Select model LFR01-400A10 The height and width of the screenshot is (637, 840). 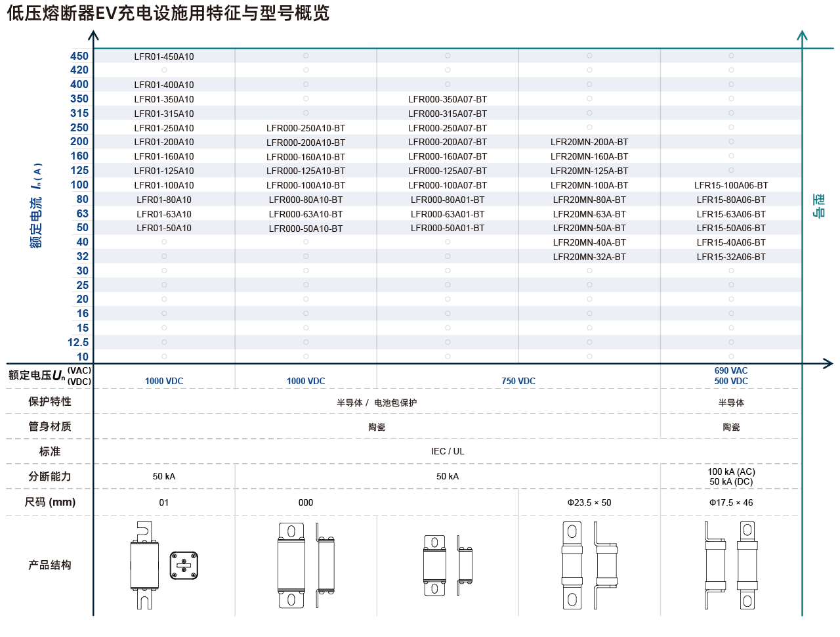coord(164,85)
